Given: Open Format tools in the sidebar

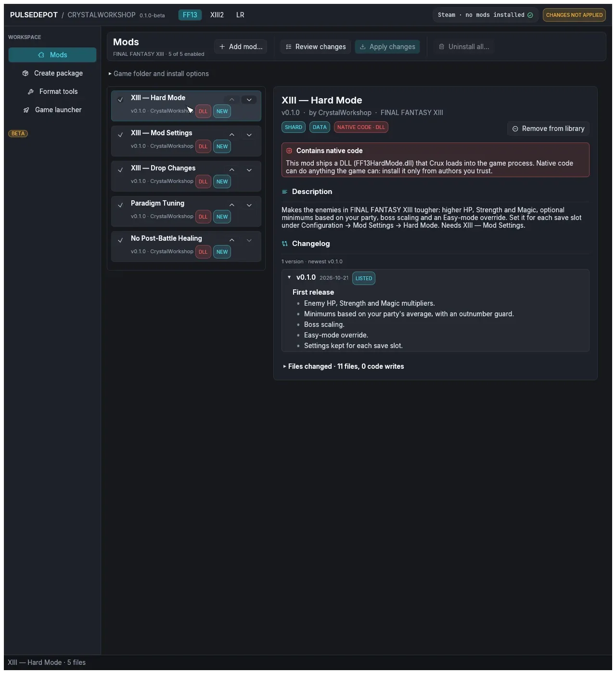Looking at the screenshot, I should (x=52, y=91).
